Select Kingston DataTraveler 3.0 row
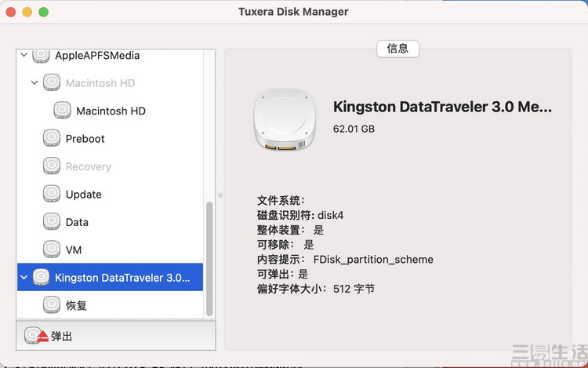 pyautogui.click(x=111, y=277)
